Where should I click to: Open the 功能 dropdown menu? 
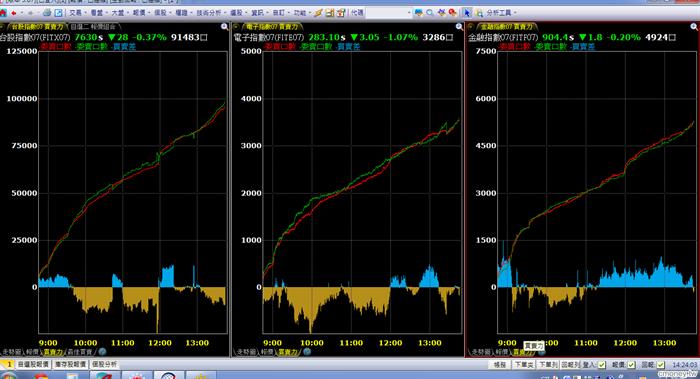click(x=302, y=13)
